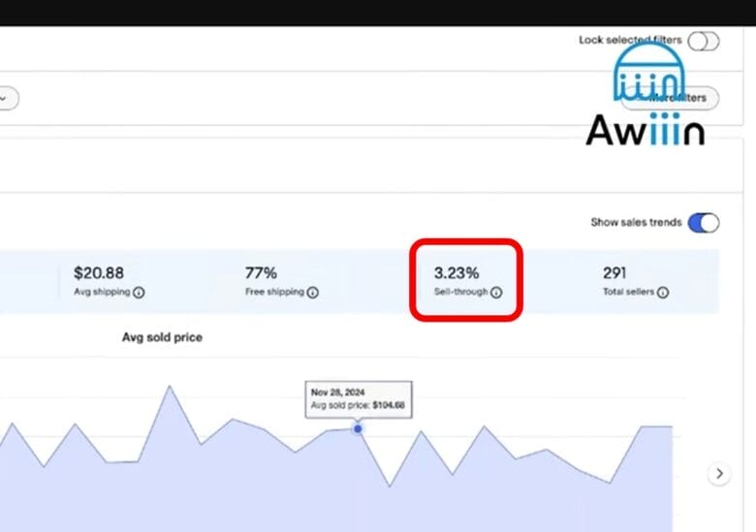Click the right chevron arrow beside the chart

[718, 474]
